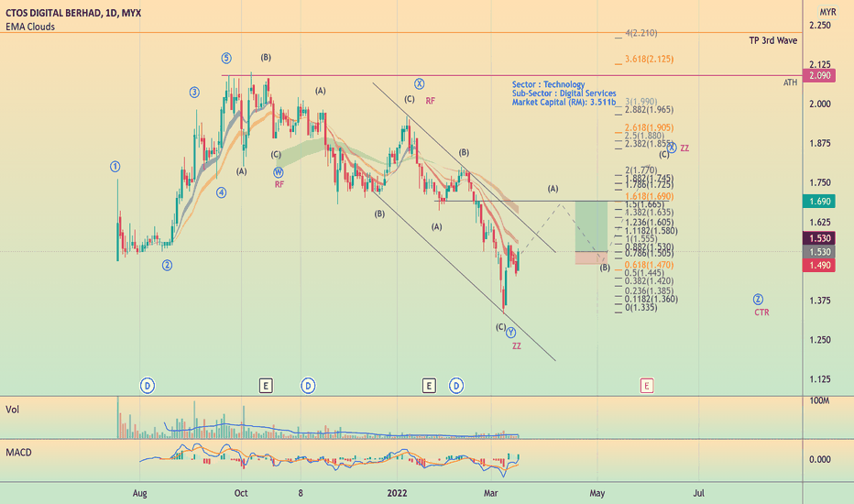The height and width of the screenshot is (504, 854).
Task: Click the earnings E marker above Oct
Action: pyautogui.click(x=266, y=386)
